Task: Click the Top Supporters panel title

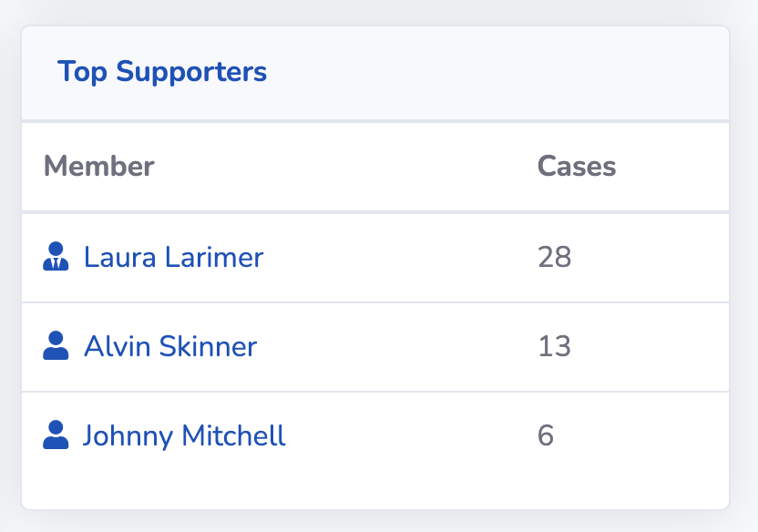Action: [162, 72]
